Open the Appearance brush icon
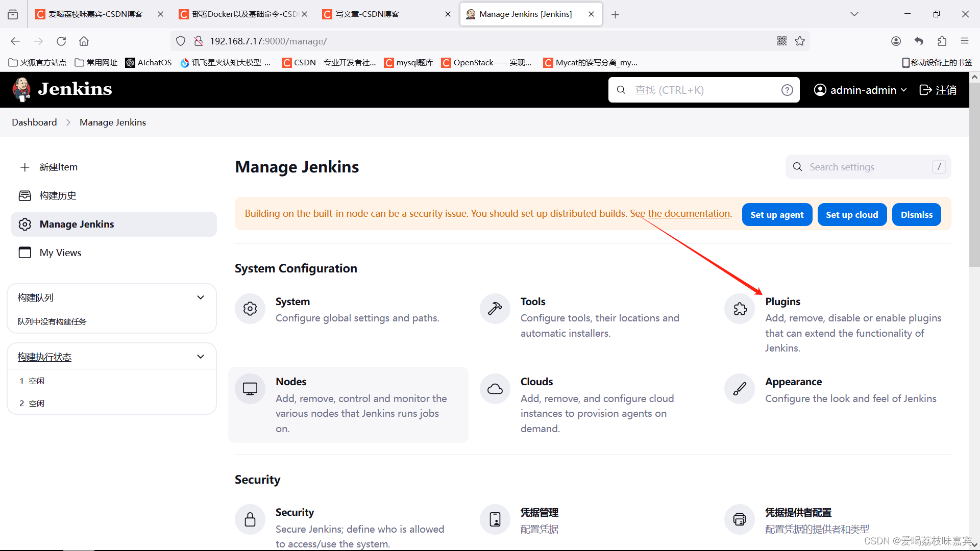The width and height of the screenshot is (980, 551). [740, 389]
